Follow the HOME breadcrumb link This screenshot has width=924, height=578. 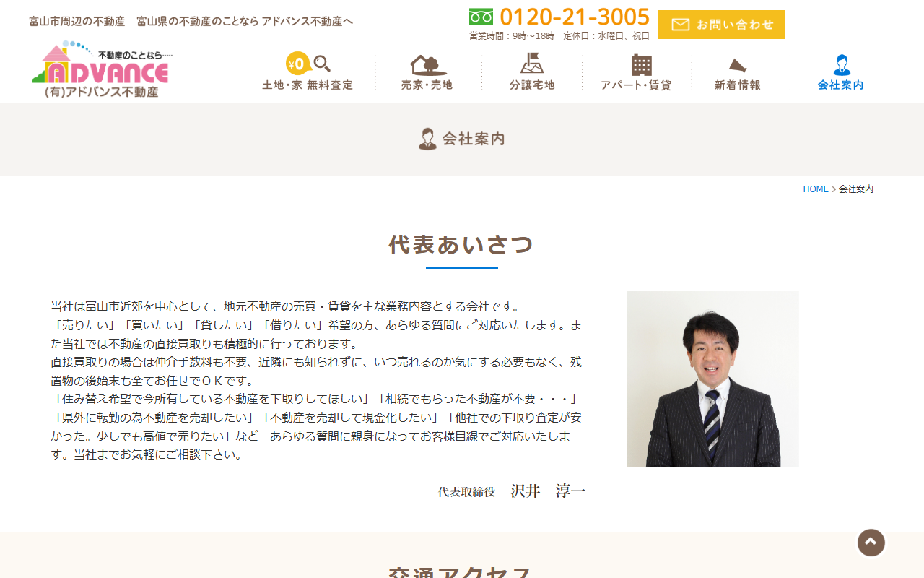pyautogui.click(x=816, y=189)
